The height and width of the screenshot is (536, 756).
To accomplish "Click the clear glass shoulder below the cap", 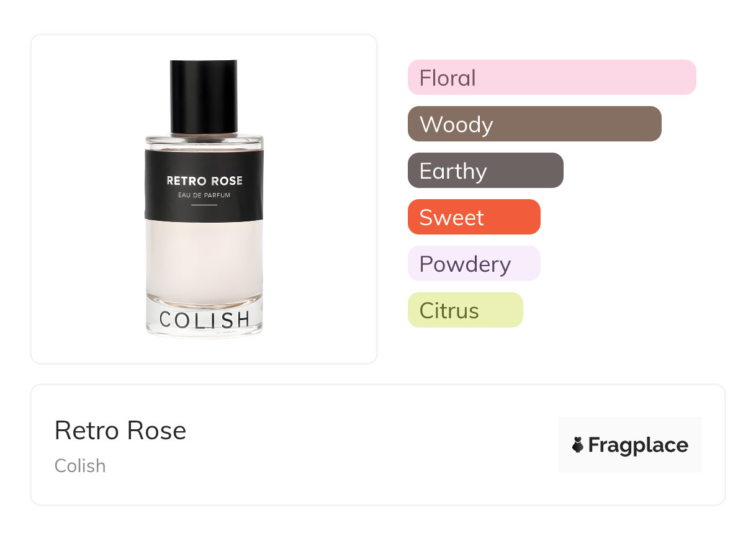I will pos(204,141).
